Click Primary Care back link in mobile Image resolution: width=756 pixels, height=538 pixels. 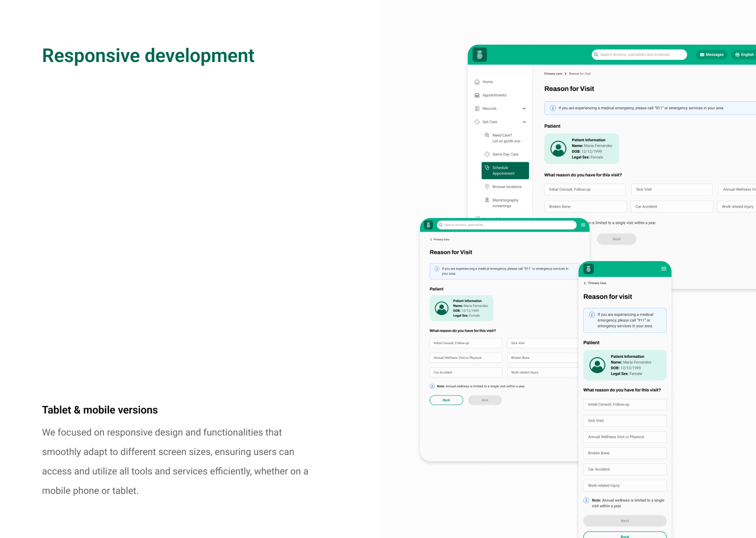coord(595,283)
